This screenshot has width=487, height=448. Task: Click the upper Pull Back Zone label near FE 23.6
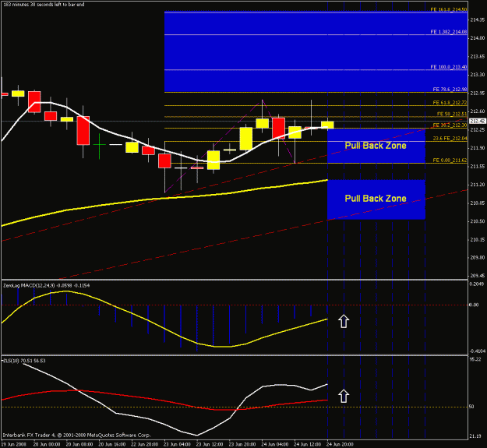tap(376, 146)
